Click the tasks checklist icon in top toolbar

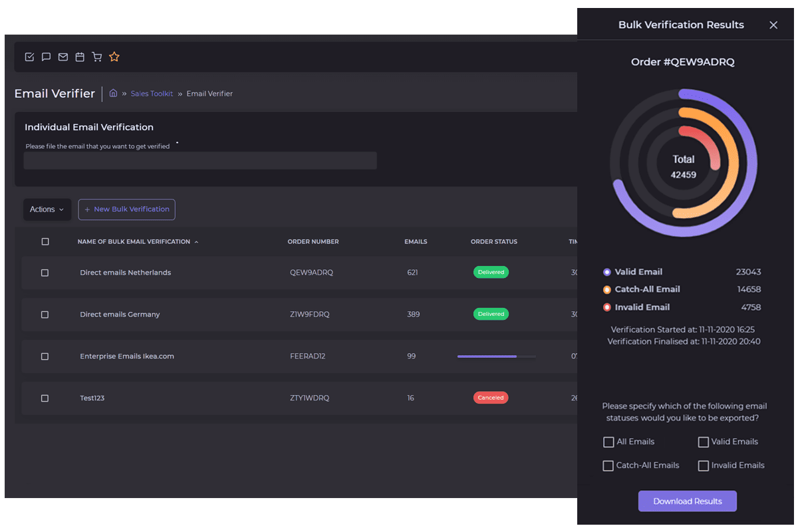click(x=29, y=57)
